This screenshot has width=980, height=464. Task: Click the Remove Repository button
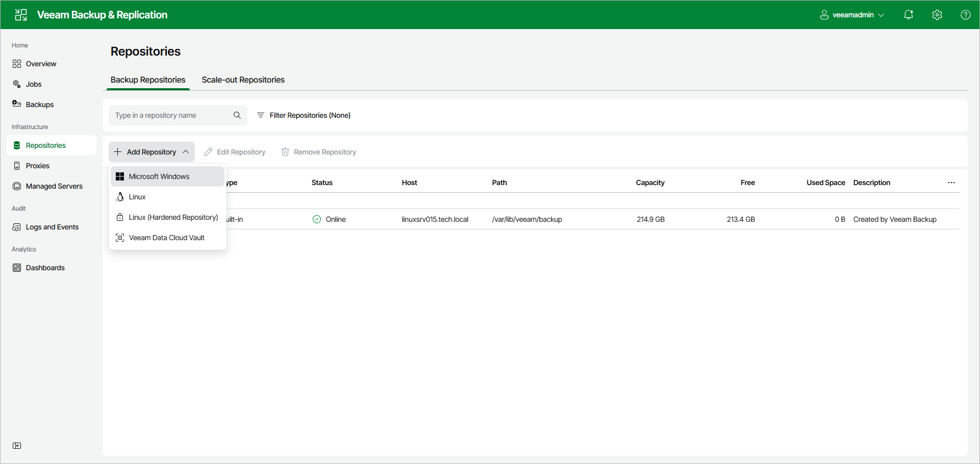319,152
